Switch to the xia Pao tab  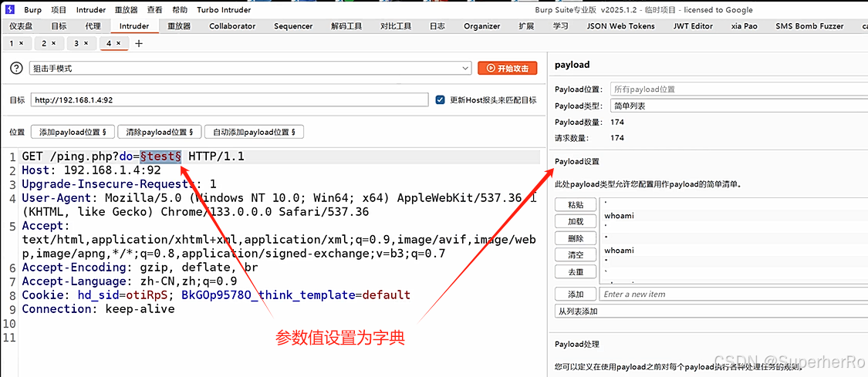point(745,26)
